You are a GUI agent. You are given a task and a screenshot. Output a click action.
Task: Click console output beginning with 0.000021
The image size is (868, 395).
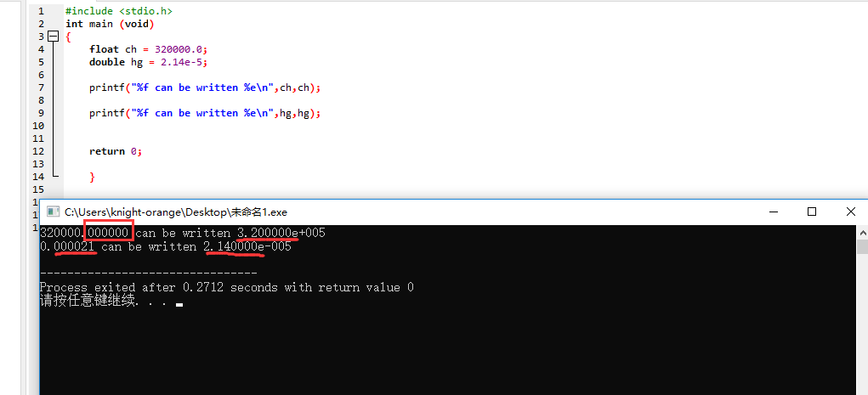pyautogui.click(x=166, y=246)
